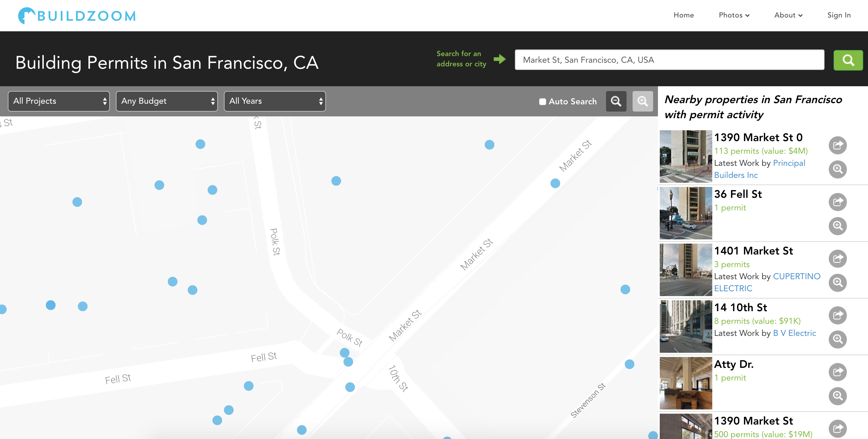Image resolution: width=868 pixels, height=439 pixels.
Task: Click the Sign In link
Action: (839, 15)
